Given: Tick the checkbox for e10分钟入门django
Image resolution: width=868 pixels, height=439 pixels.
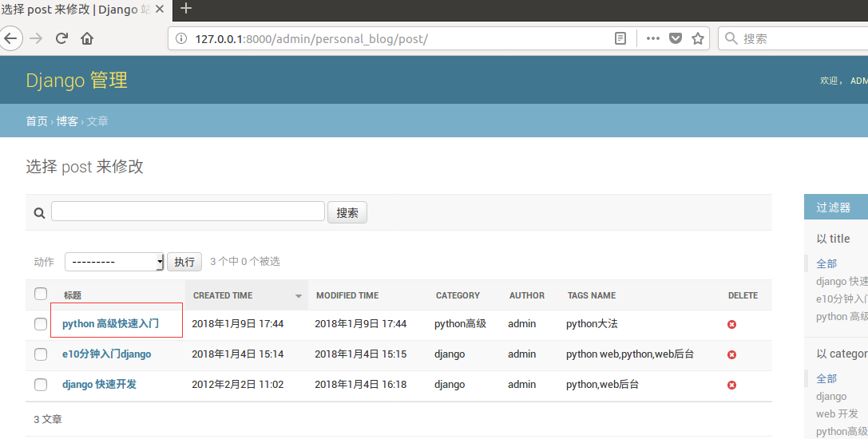Looking at the screenshot, I should 41,354.
